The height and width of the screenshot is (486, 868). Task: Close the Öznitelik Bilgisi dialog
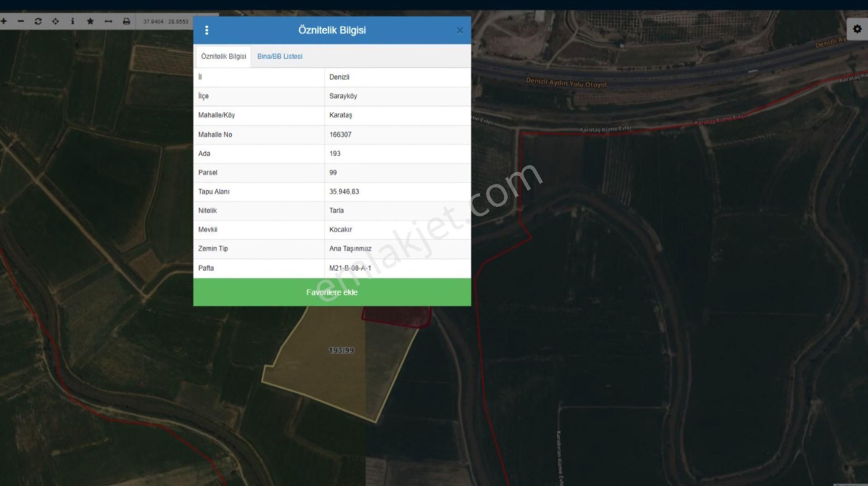tap(460, 30)
